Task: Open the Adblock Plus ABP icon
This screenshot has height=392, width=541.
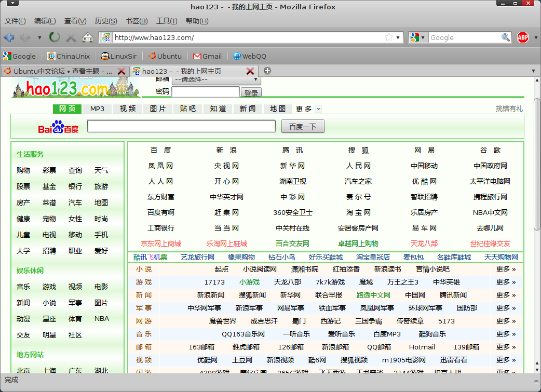Action: [x=523, y=37]
